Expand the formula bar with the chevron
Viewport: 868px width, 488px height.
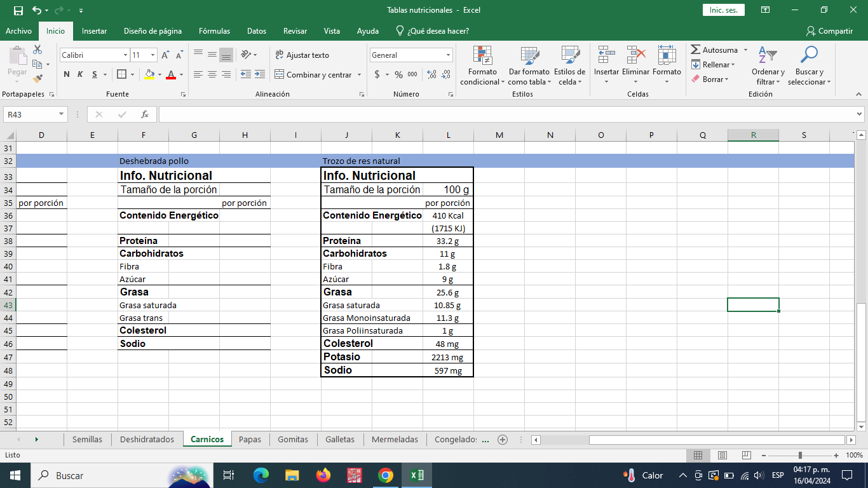click(x=860, y=114)
